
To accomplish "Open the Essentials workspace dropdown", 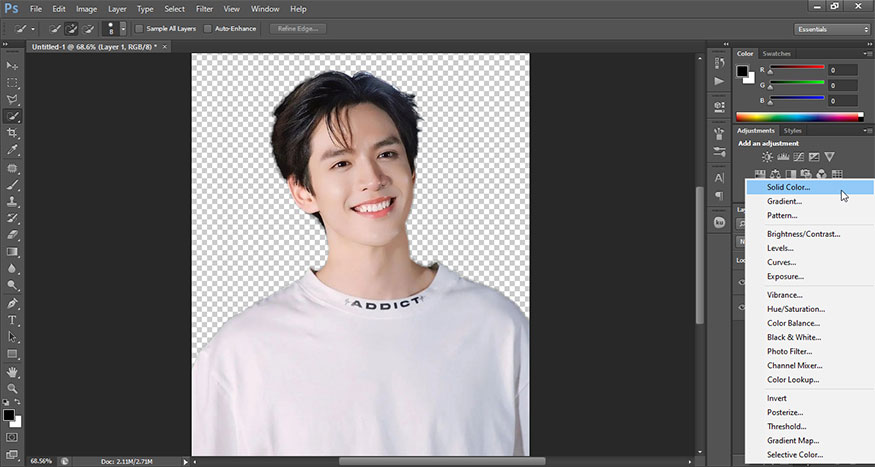I will pyautogui.click(x=832, y=29).
